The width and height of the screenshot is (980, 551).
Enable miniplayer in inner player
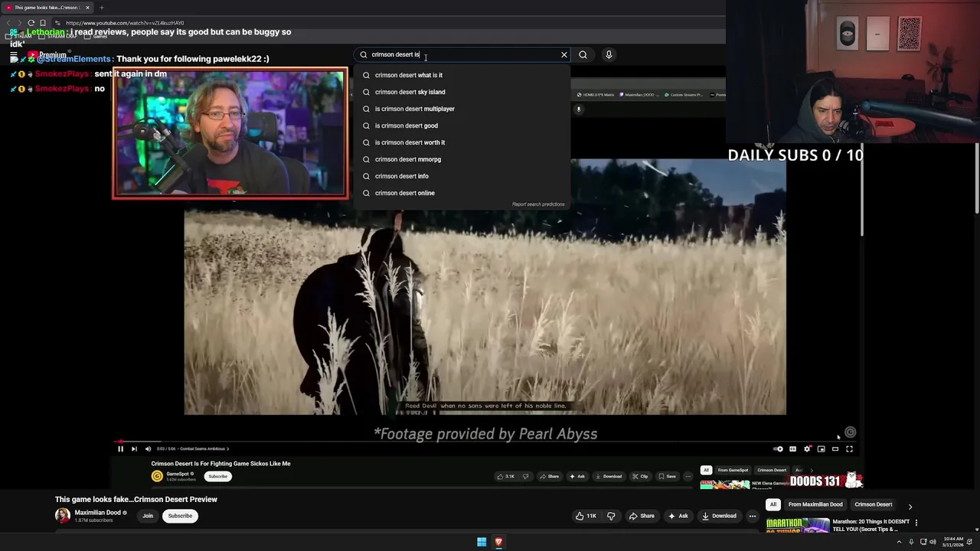(821, 449)
